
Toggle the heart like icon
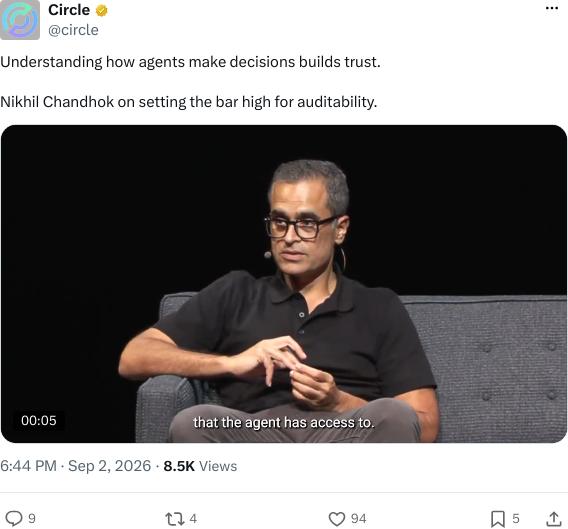click(x=337, y=518)
